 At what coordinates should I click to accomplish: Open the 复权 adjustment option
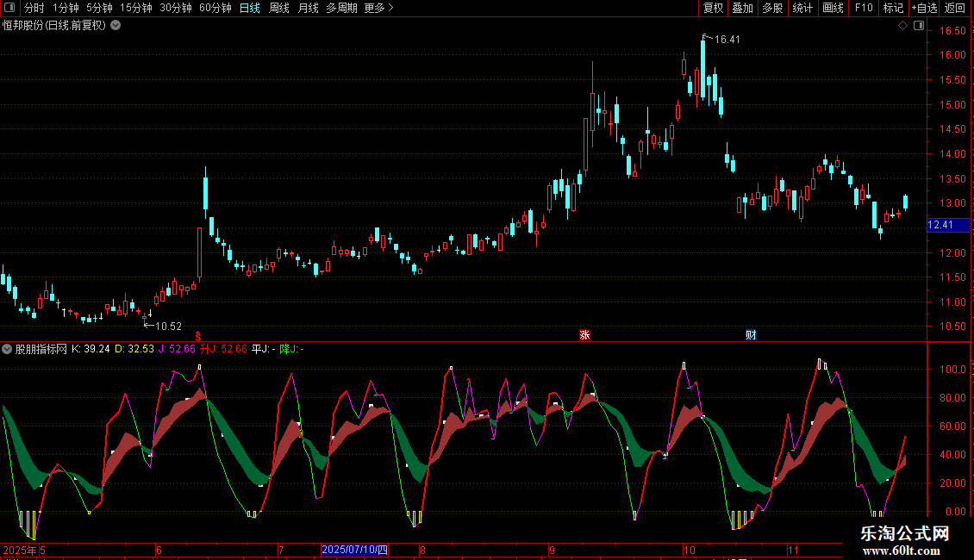713,8
